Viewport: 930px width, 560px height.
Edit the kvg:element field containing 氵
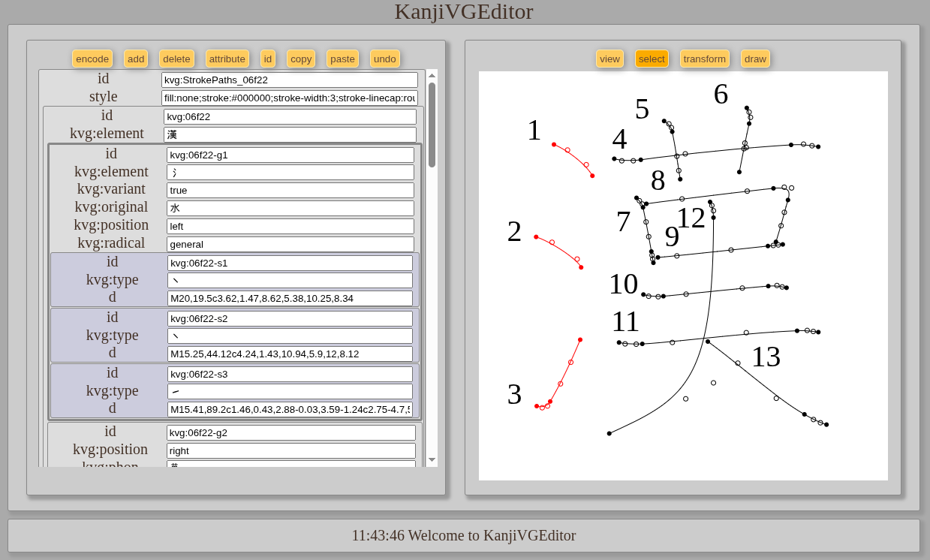[290, 173]
